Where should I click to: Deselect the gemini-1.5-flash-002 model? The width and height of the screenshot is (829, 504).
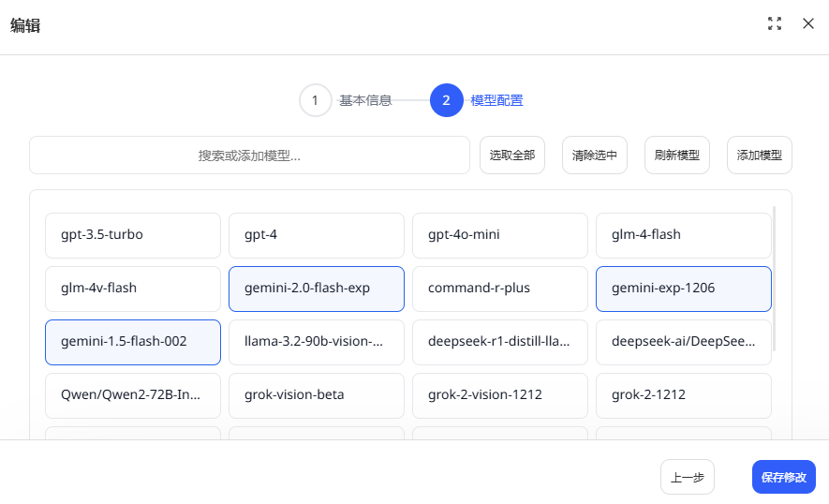pyautogui.click(x=133, y=342)
